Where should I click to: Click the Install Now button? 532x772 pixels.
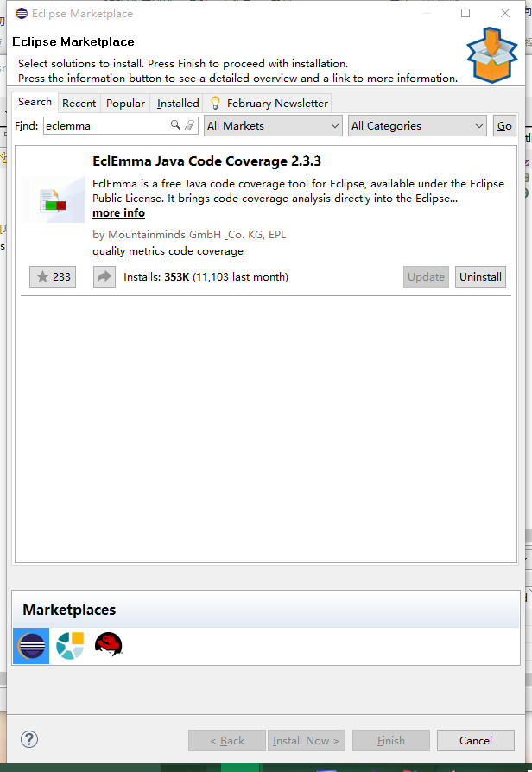coord(306,741)
